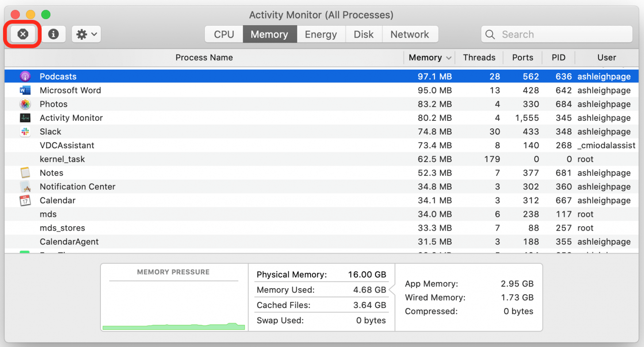Screen dimensions: 644x347
Task: Click the Process Name column header
Action: 204,58
